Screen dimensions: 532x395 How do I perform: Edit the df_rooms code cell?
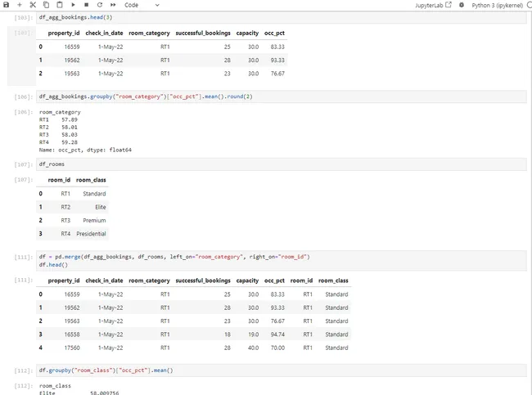[282, 164]
